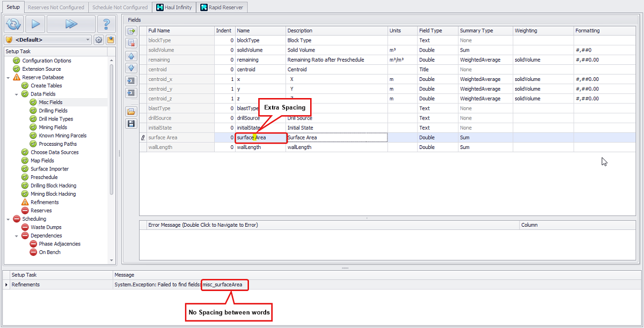
Task: Run the single step play button
Action: [35, 24]
